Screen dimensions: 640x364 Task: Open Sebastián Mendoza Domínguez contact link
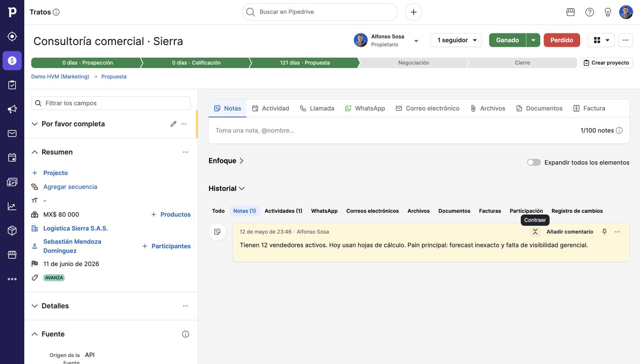pyautogui.click(x=72, y=246)
